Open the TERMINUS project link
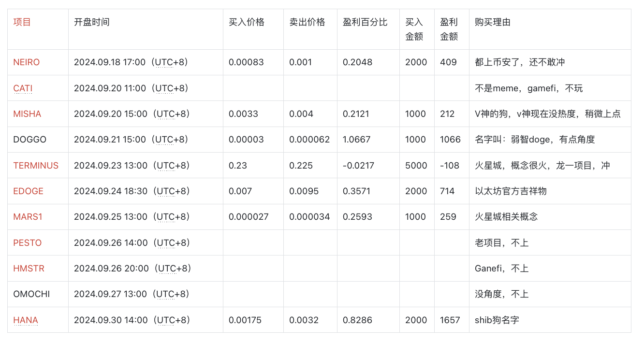Image resolution: width=644 pixels, height=341 pixels. pyautogui.click(x=36, y=166)
